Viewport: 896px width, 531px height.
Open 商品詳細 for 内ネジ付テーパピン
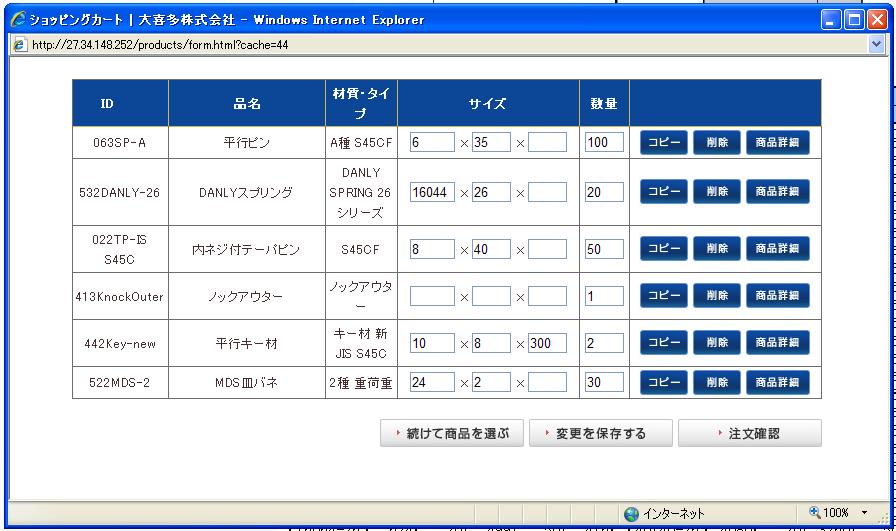click(x=777, y=249)
